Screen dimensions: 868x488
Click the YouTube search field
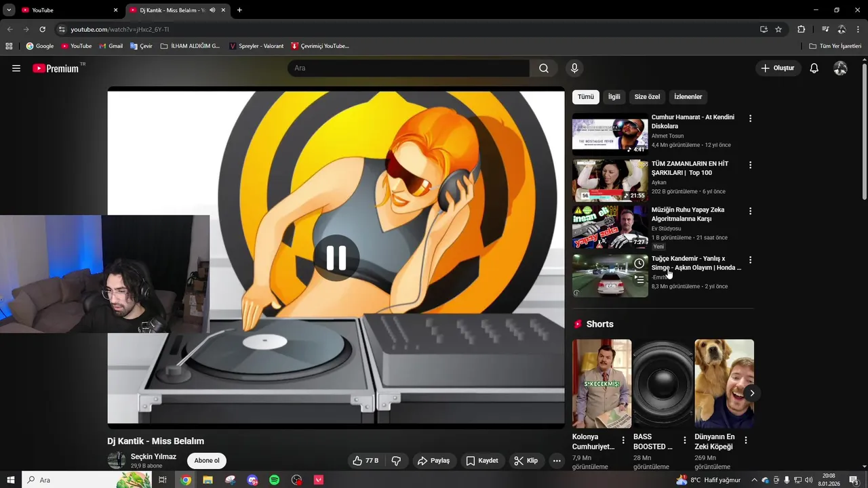click(x=408, y=68)
